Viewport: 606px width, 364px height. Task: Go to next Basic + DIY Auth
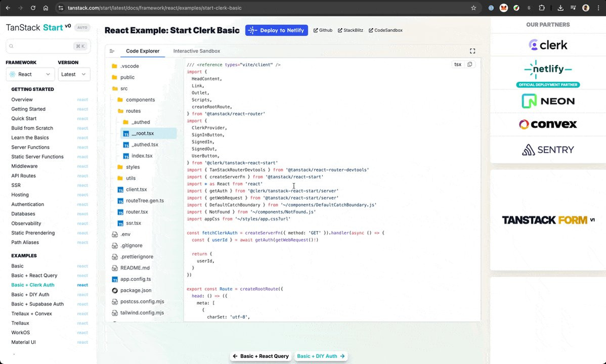[321, 356]
